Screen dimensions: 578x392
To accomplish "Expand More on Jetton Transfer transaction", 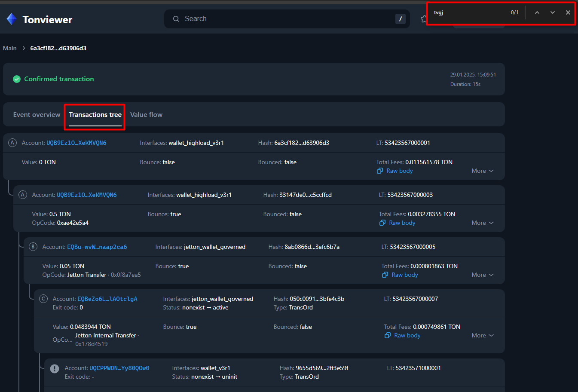I will pos(482,275).
